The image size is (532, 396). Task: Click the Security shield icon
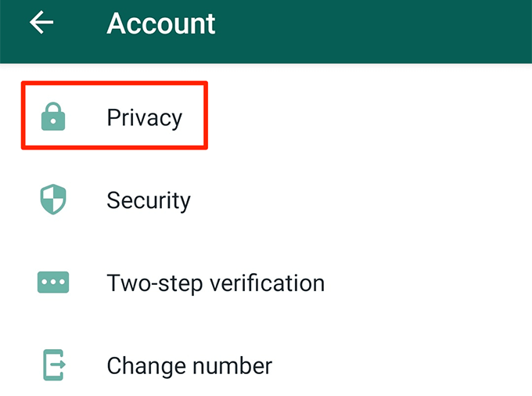(53, 200)
